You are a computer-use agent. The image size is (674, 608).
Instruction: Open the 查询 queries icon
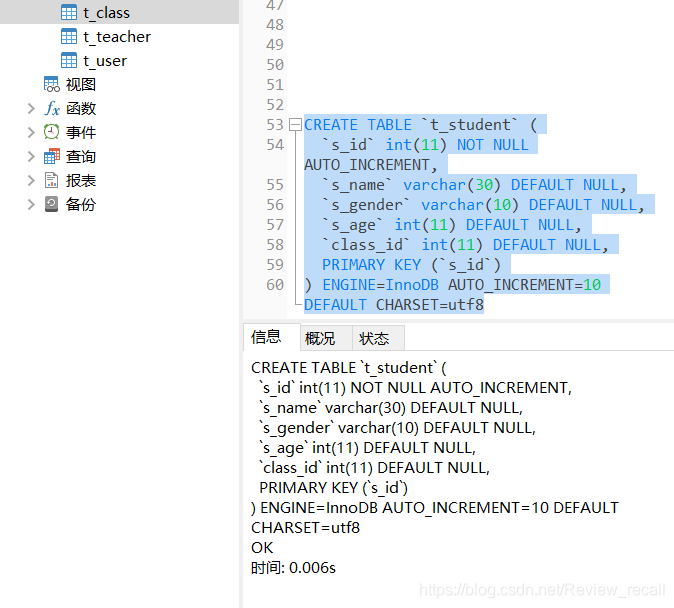[52, 157]
